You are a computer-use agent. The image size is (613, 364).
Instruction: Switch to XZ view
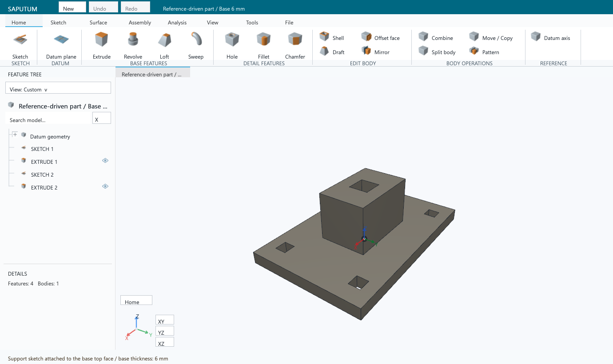(x=165, y=342)
